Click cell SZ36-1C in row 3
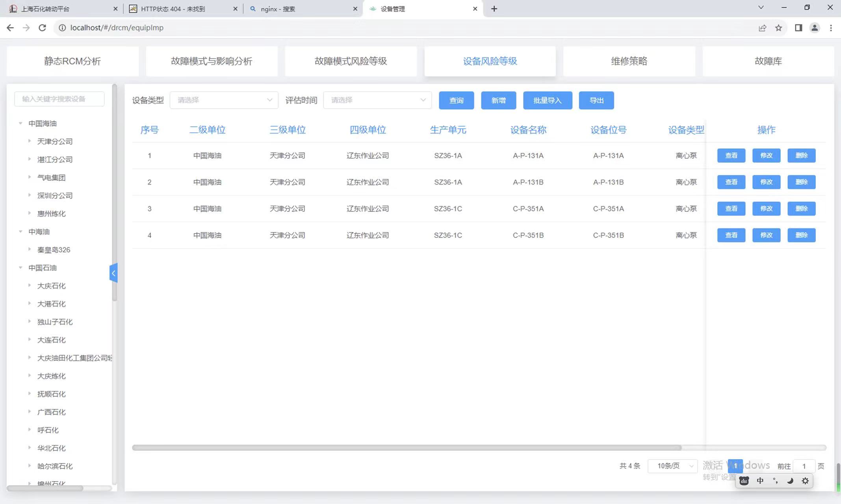Image resolution: width=841 pixels, height=504 pixels. pyautogui.click(x=448, y=209)
